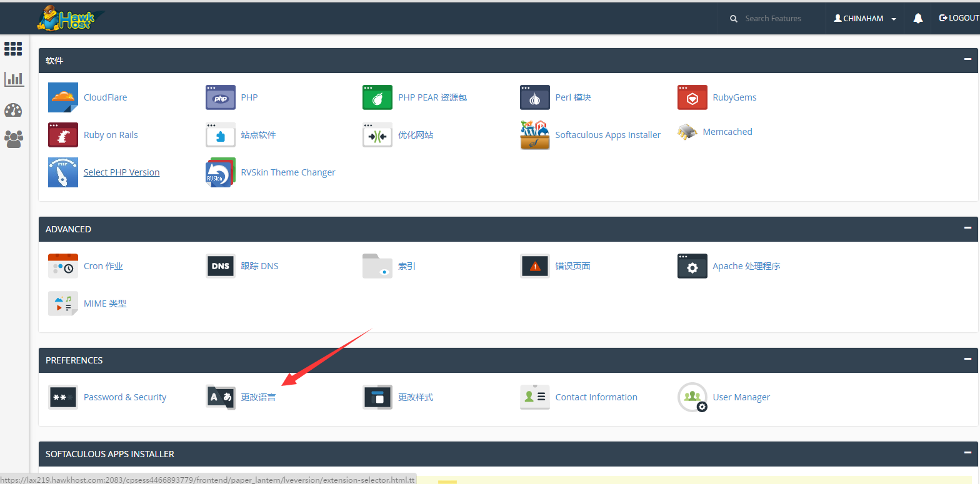Open the RubyGems red icon
The image size is (980, 484).
point(692,97)
